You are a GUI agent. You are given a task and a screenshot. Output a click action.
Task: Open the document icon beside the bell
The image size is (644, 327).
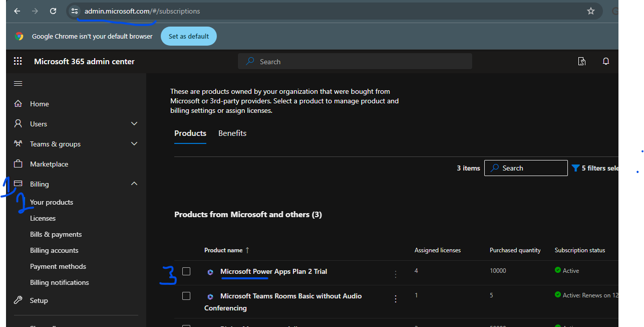tap(582, 61)
